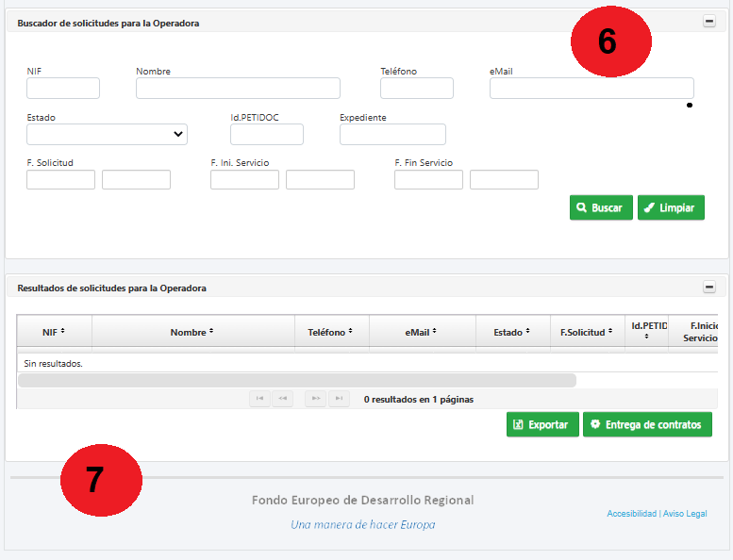This screenshot has height=560, width=733.
Task: Export results with the Exportar button
Action: point(542,425)
